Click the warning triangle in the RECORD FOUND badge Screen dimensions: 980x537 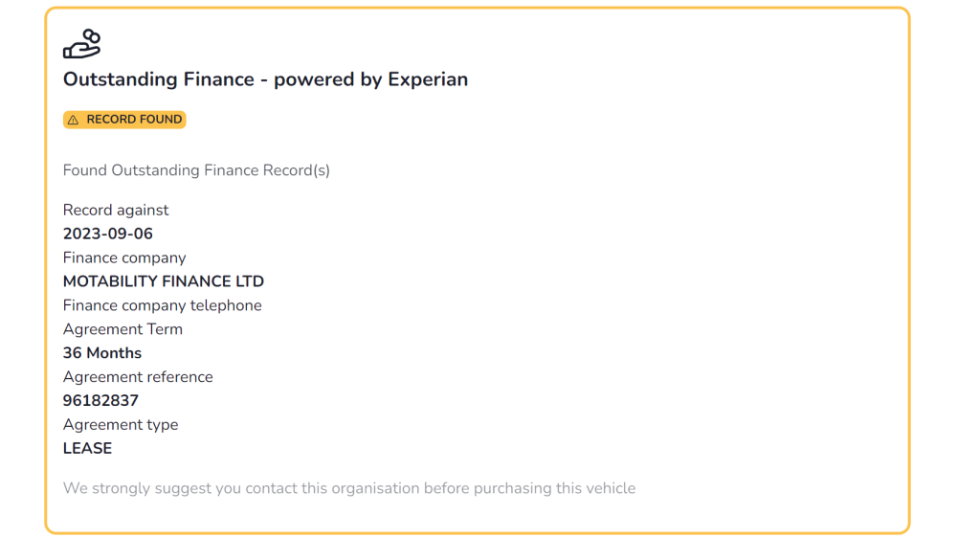click(74, 120)
